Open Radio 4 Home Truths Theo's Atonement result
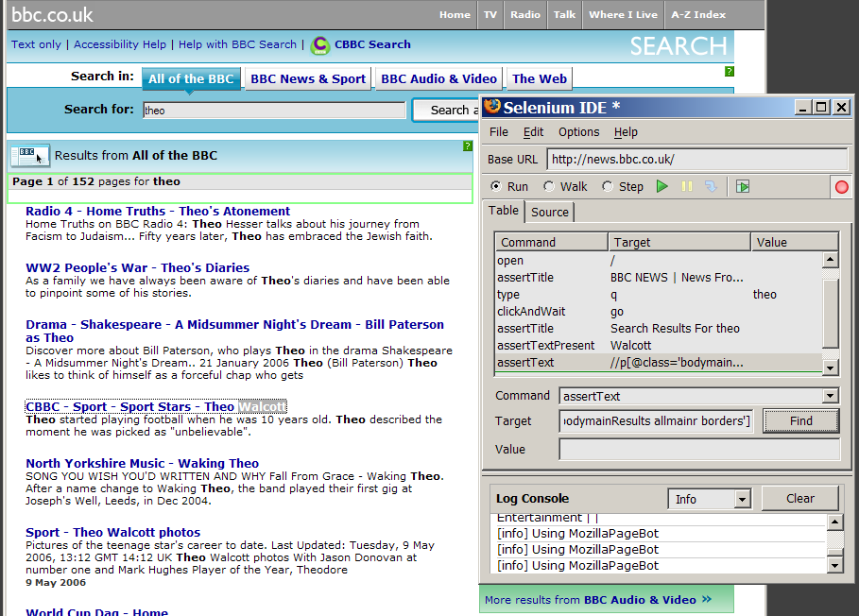The width and height of the screenshot is (859, 616). click(158, 212)
